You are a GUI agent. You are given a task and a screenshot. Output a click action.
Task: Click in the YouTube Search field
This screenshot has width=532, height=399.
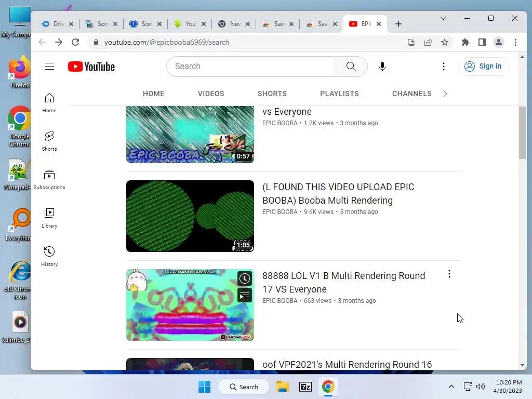point(251,66)
